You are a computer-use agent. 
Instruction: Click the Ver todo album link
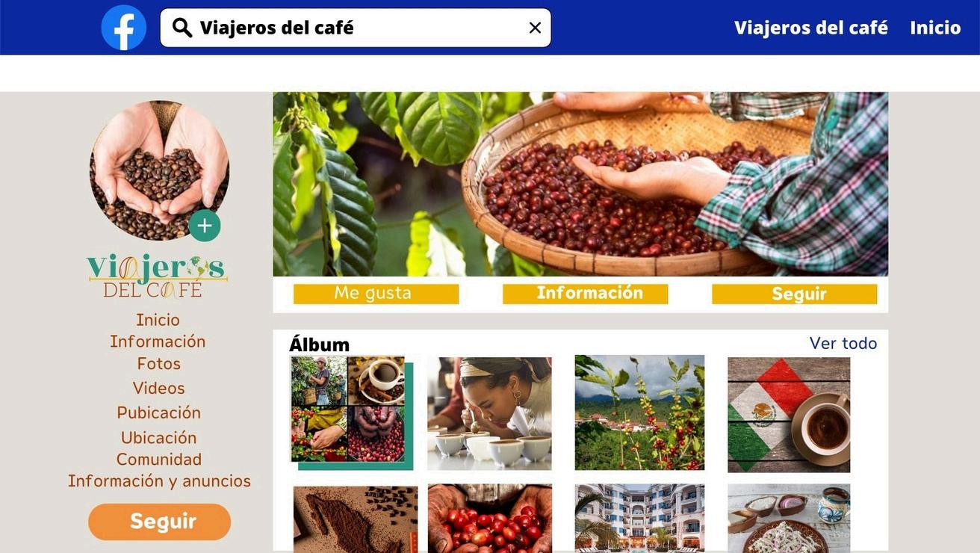843,344
